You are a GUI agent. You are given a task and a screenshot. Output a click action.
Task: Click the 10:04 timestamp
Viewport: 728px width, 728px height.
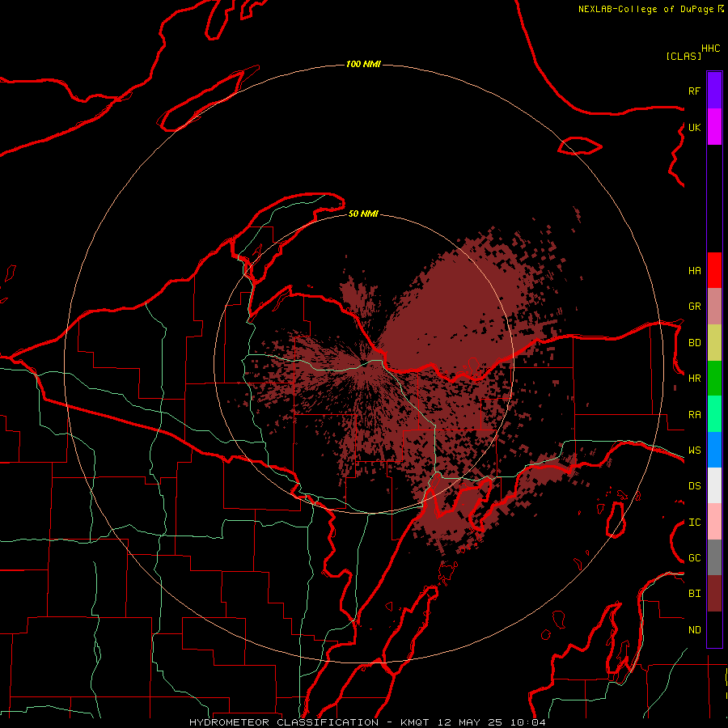(x=528, y=722)
